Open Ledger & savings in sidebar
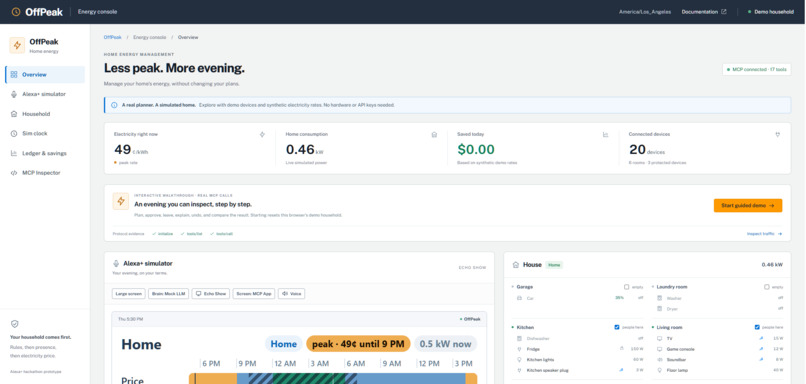The height and width of the screenshot is (384, 806). [45, 153]
